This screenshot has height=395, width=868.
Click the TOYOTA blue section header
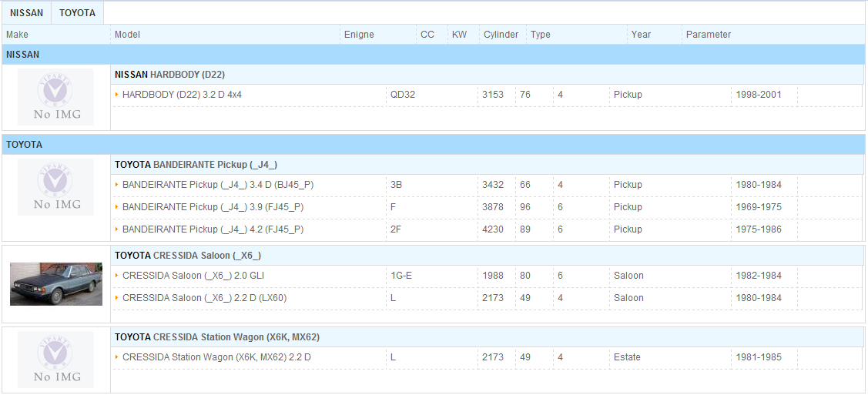[x=434, y=145]
